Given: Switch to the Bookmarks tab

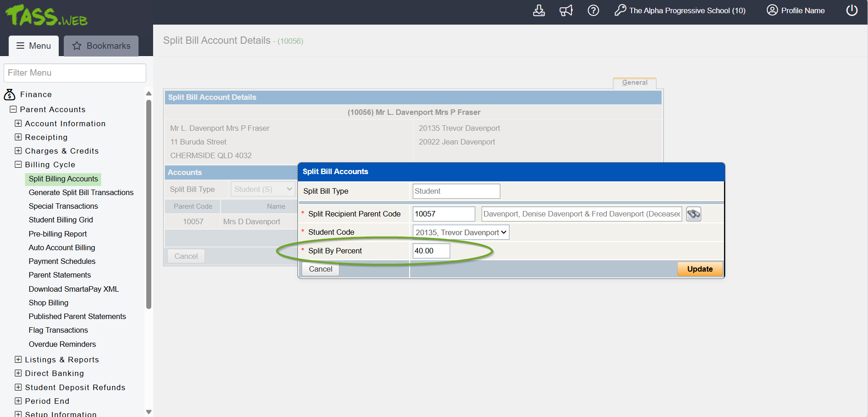Looking at the screenshot, I should tap(101, 46).
